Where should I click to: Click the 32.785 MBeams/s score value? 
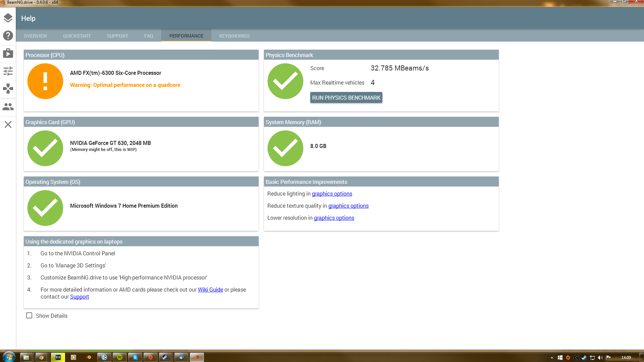pyautogui.click(x=399, y=68)
